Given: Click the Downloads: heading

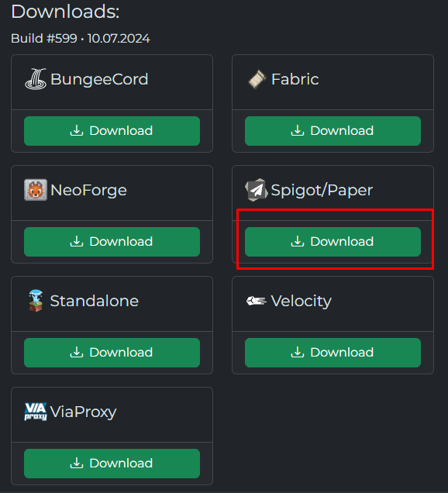Looking at the screenshot, I should (x=65, y=12).
